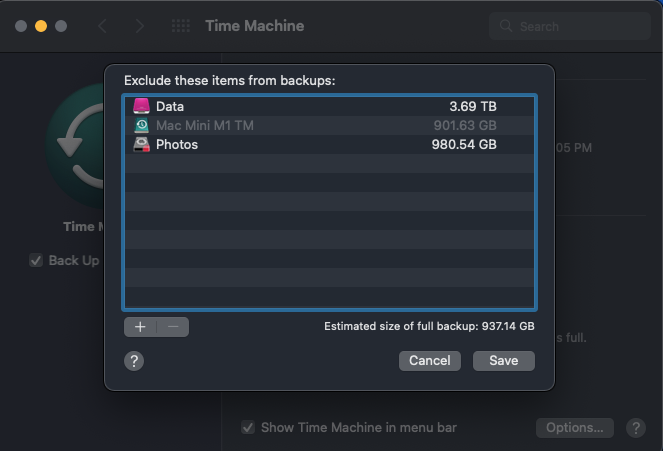
Task: Open help in the exclusion dialog
Action: click(134, 361)
